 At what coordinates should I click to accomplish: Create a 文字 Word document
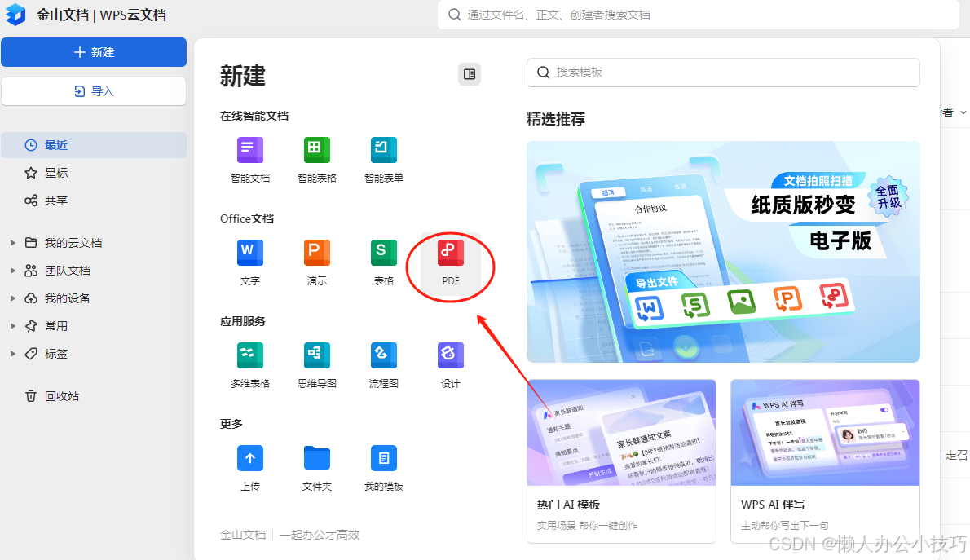tap(250, 263)
